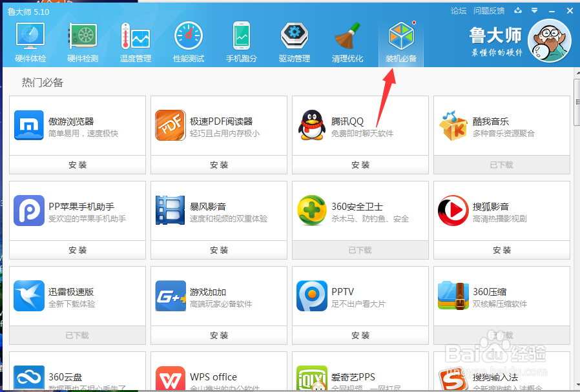Click the 搜狐影音 icon
Viewport: 580px width, 392px height.
[x=453, y=211]
